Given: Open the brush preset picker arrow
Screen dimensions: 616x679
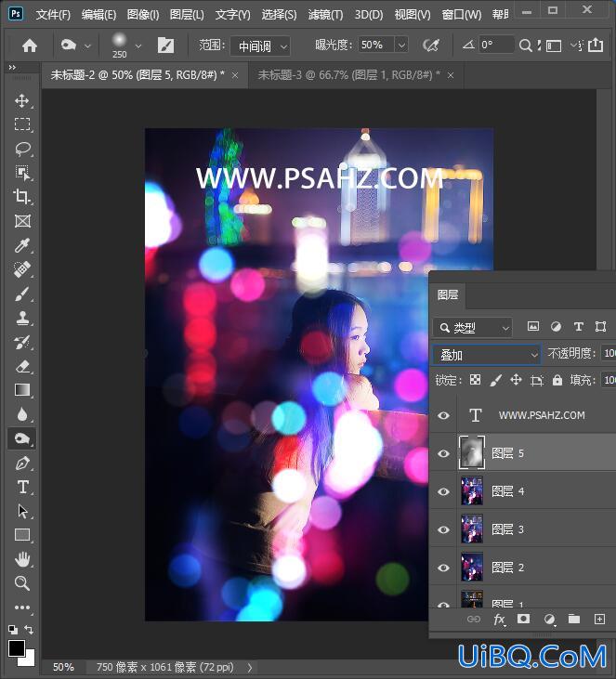Looking at the screenshot, I should pos(138,46).
